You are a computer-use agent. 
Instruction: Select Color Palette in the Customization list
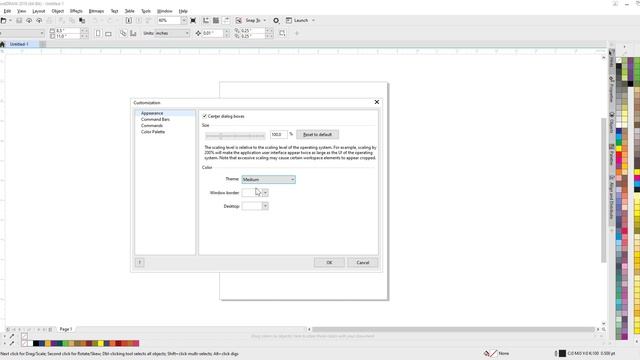point(153,132)
